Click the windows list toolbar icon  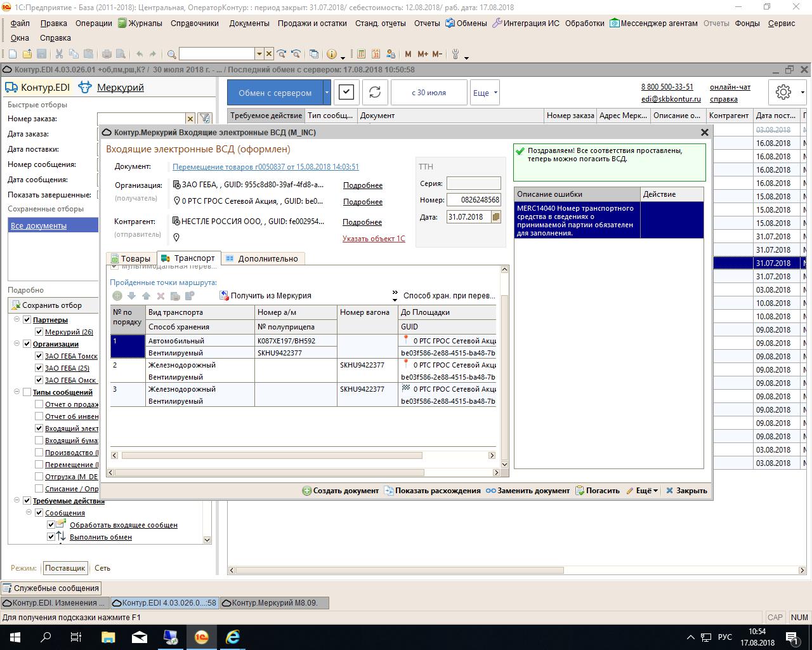tap(314, 54)
